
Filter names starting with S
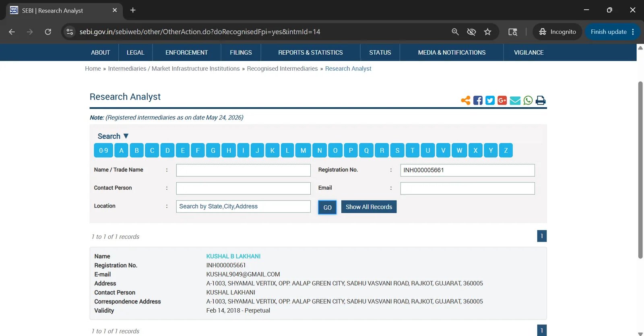397,150
